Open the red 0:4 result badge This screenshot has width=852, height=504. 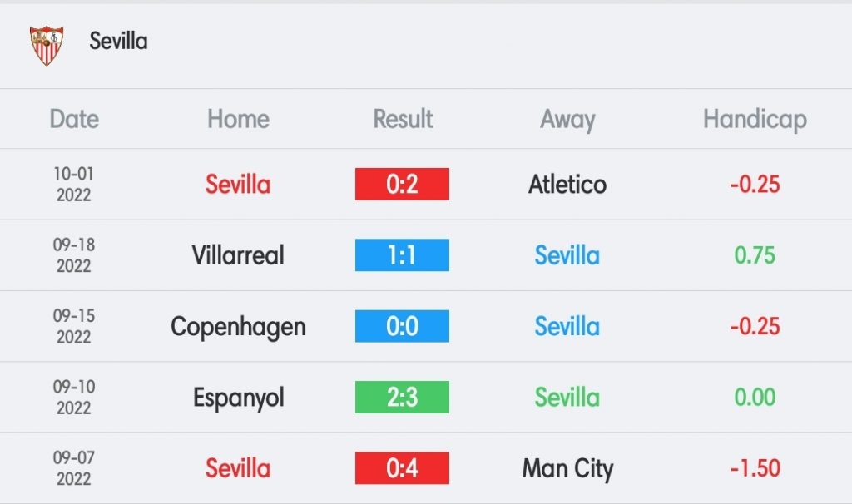tap(402, 468)
